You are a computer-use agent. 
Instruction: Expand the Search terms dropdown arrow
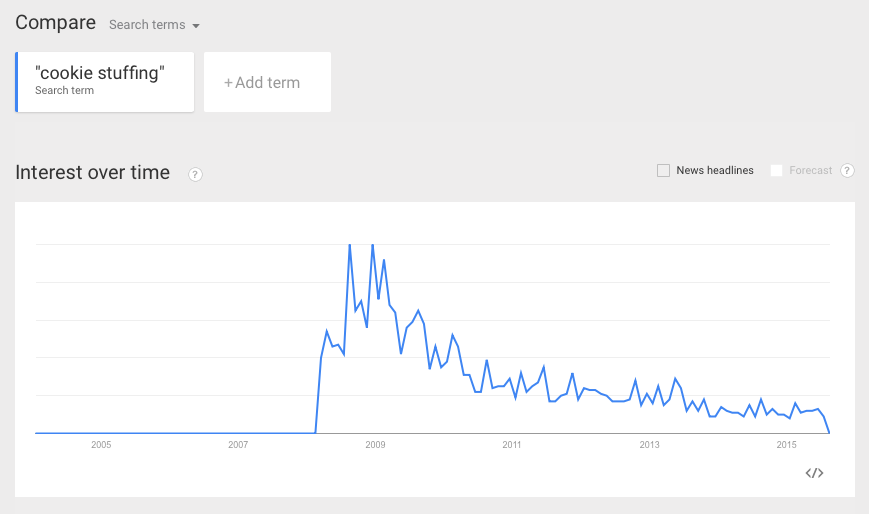click(x=196, y=26)
